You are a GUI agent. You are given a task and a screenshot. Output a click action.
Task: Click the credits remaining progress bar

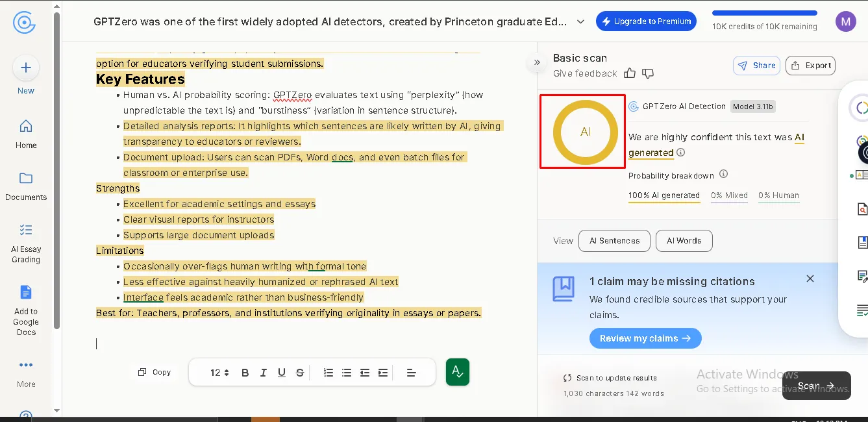coord(764,13)
